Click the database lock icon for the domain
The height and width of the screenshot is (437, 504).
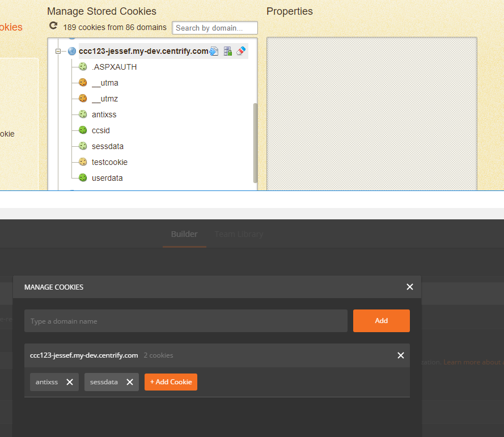coord(227,50)
